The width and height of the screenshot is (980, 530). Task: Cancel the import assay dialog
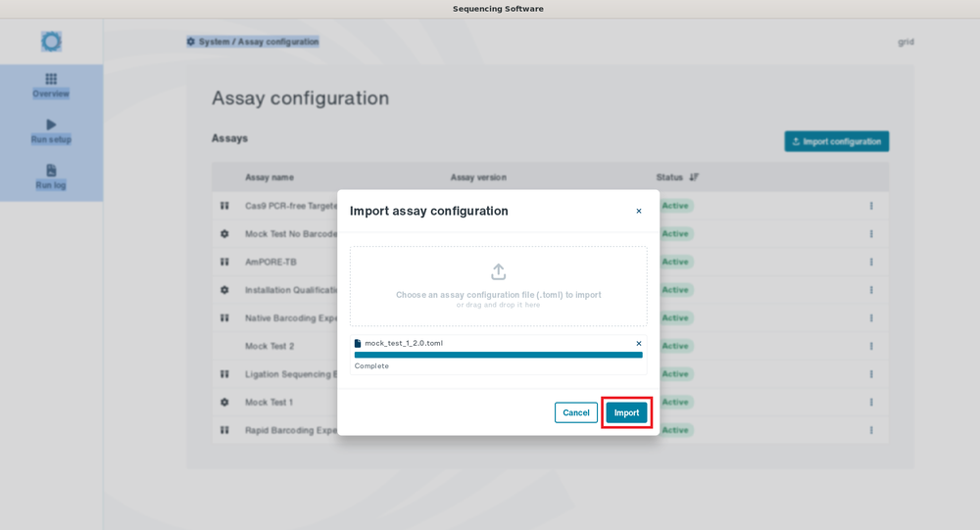pyautogui.click(x=575, y=412)
